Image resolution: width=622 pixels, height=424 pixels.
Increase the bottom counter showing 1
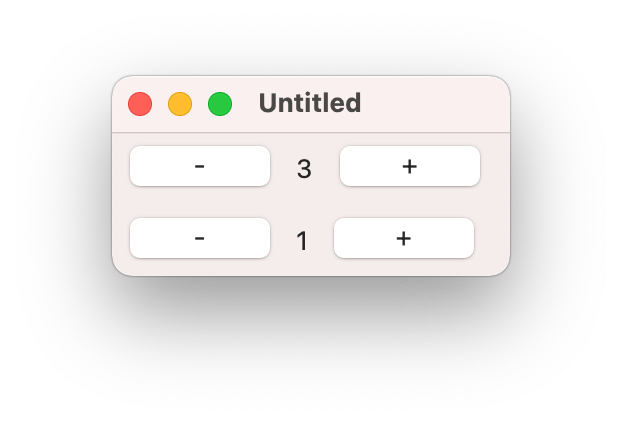click(x=404, y=238)
